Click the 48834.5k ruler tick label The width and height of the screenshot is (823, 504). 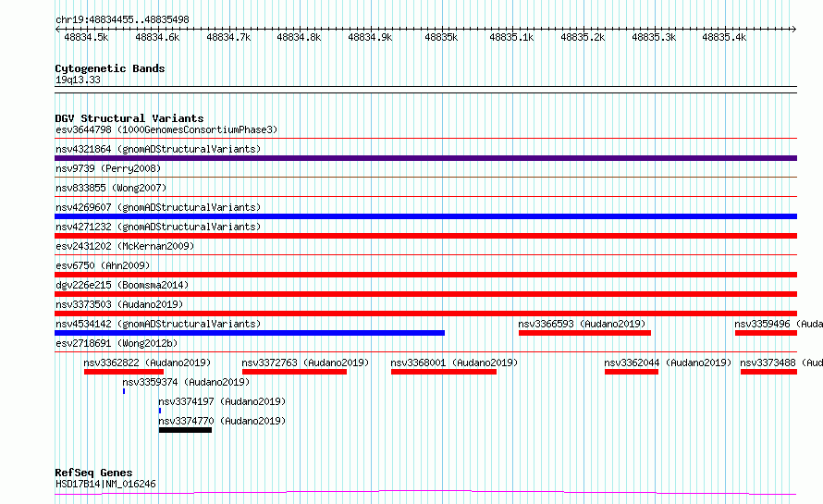point(86,37)
